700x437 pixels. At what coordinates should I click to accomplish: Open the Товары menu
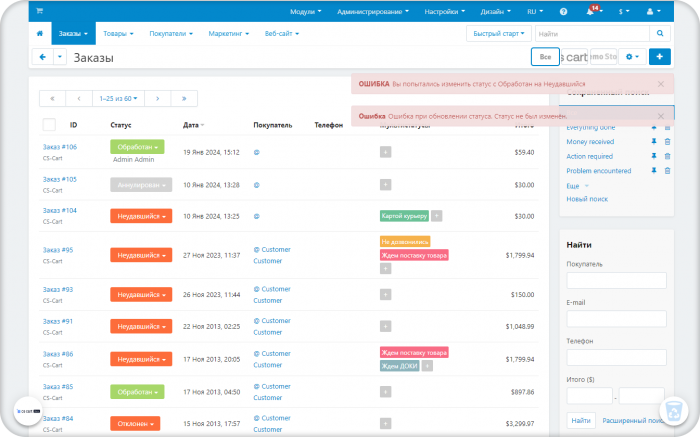coord(118,33)
